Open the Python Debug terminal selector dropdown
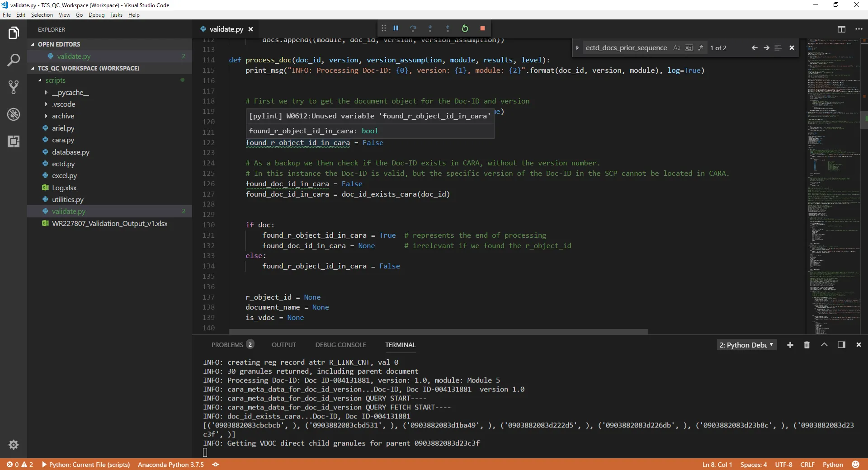This screenshot has height=470, width=868. coord(746,345)
